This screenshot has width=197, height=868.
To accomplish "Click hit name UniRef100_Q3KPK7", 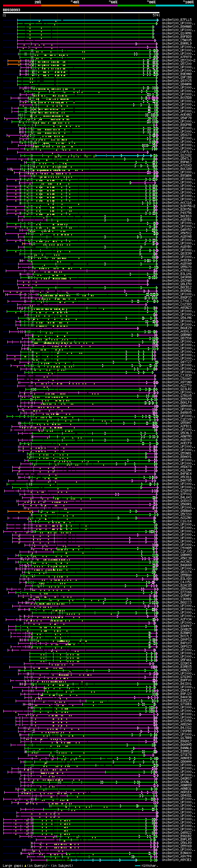I will (x=177, y=626).
